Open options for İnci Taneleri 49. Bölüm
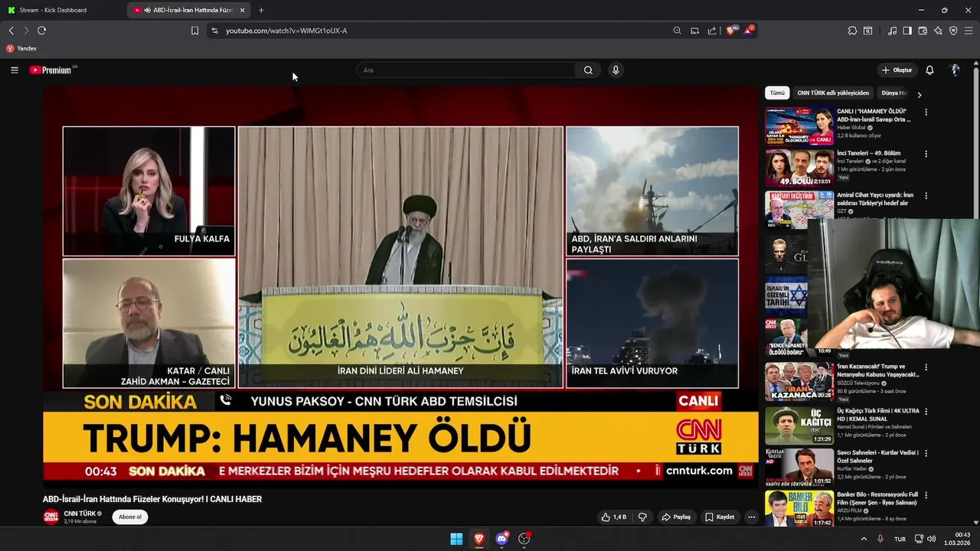The width and height of the screenshot is (980, 551). pos(926,154)
